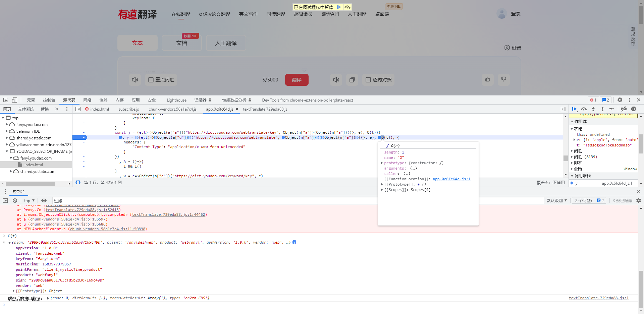Viewport: 644px width, 314px height.
Task: Click the user avatar icon next to 登录
Action: tap(502, 14)
